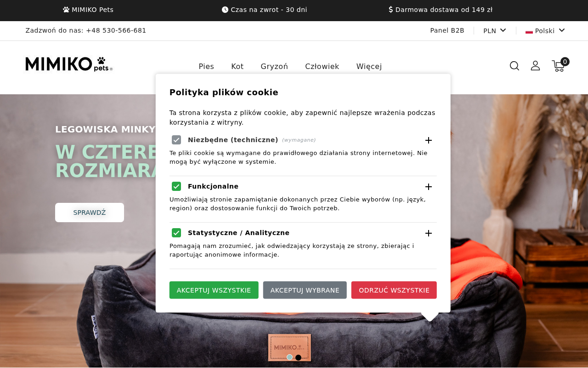The image size is (588, 368).
Task: Click the AKCEPTUJ WSZYSTKIE button
Action: point(214,290)
